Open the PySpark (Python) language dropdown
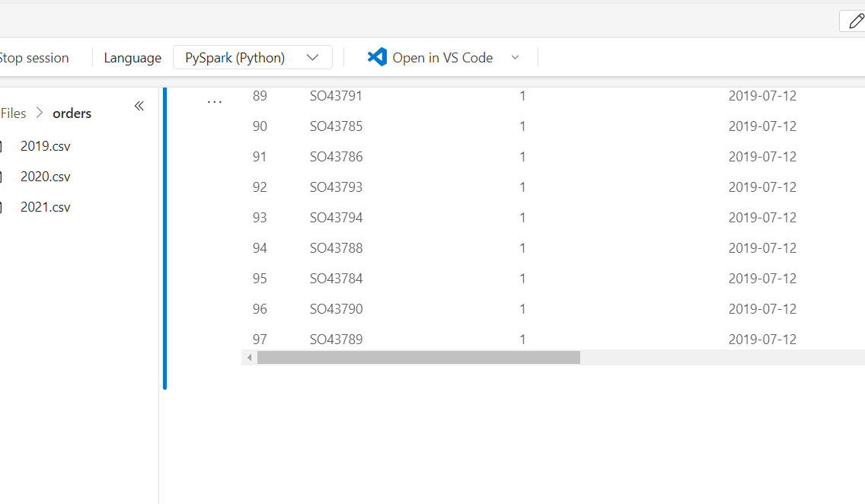 [252, 56]
